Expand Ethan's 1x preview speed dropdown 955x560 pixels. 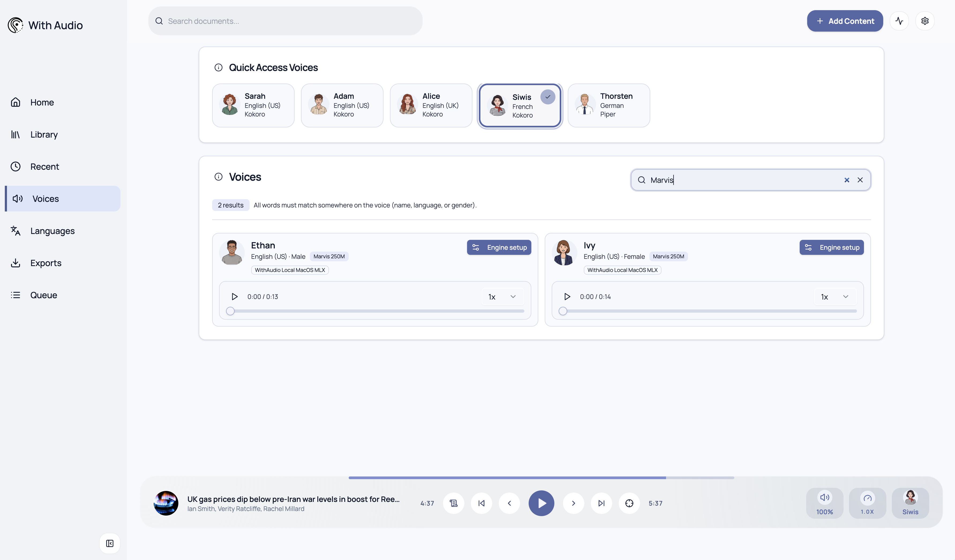502,297
